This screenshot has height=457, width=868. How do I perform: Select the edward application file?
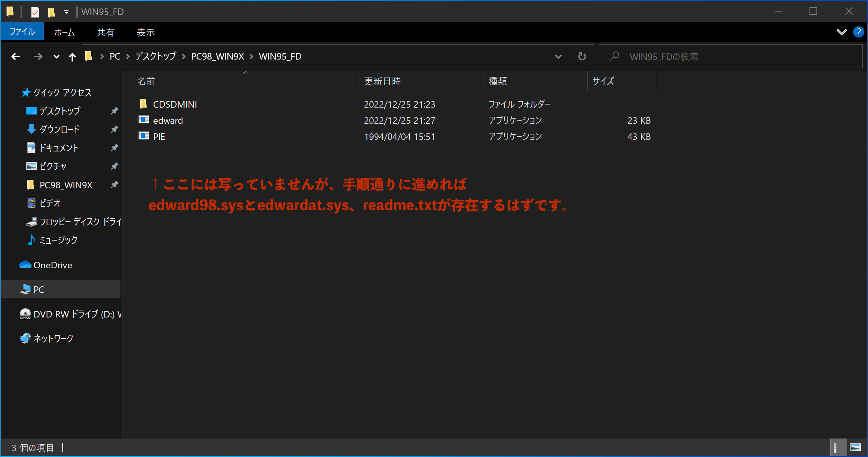coord(168,120)
